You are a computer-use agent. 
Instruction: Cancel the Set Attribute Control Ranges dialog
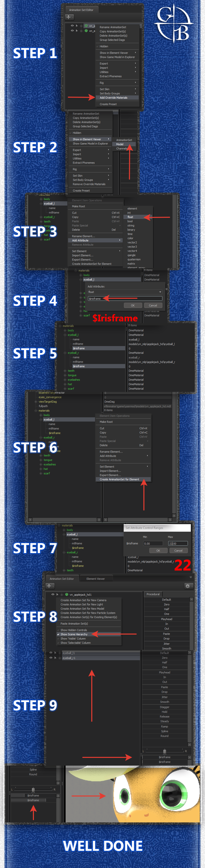tap(178, 551)
